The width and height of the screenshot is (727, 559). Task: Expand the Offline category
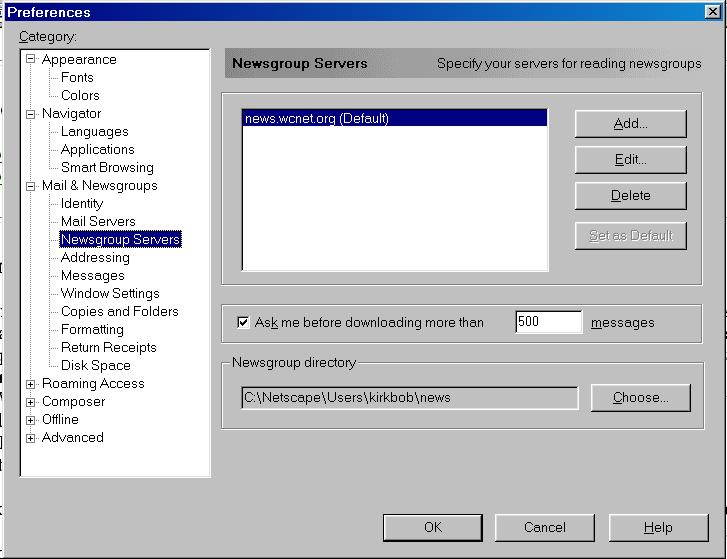tap(31, 420)
